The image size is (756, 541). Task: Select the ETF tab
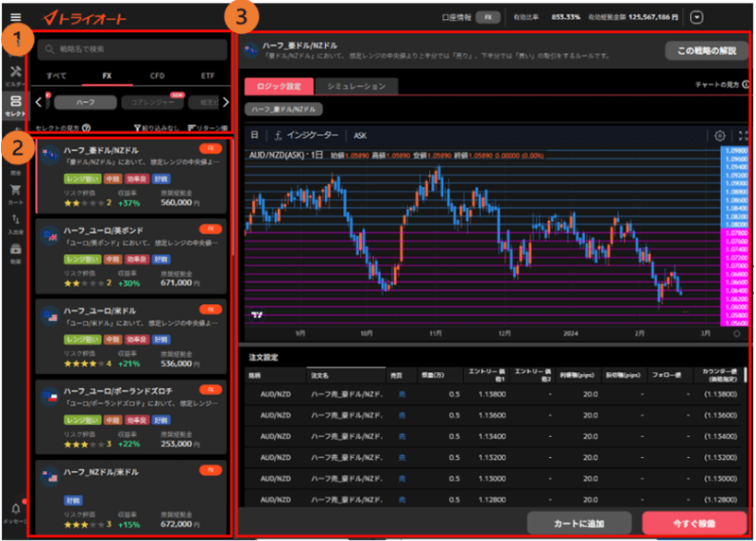click(208, 76)
